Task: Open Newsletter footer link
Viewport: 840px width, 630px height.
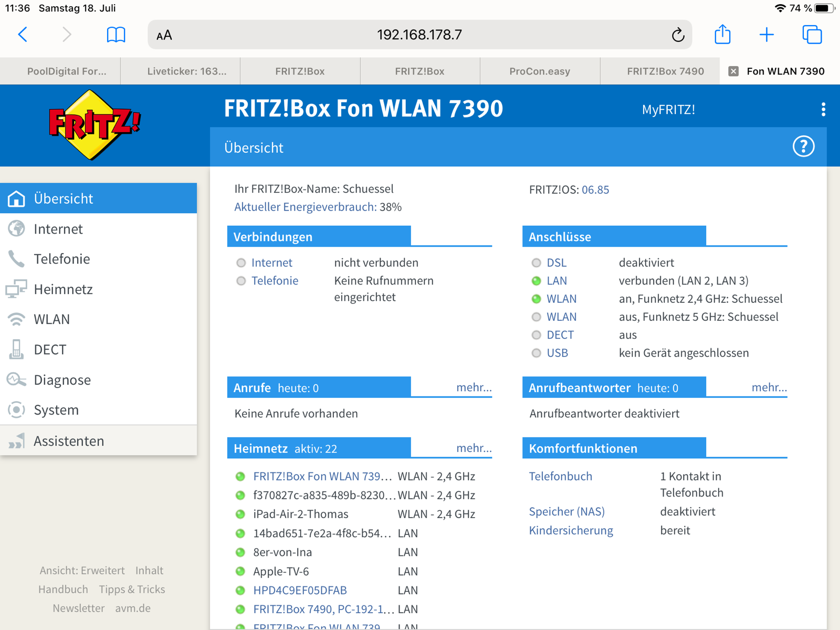Action: click(78, 608)
